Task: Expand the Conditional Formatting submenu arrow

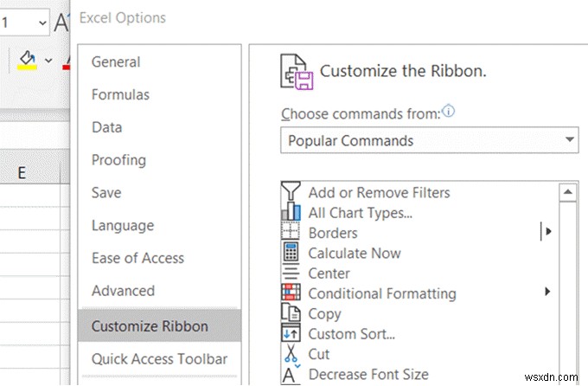Action: click(x=547, y=293)
